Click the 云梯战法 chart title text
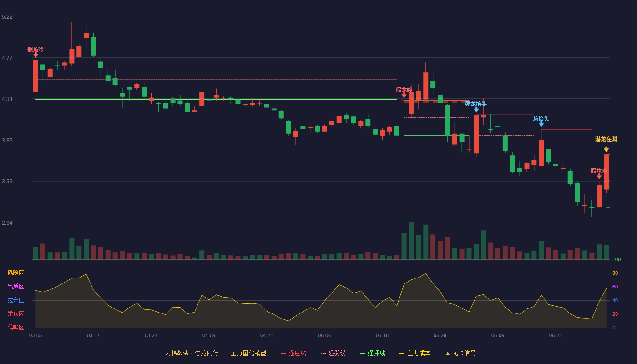The width and height of the screenshot is (637, 364). pyautogui.click(x=177, y=353)
